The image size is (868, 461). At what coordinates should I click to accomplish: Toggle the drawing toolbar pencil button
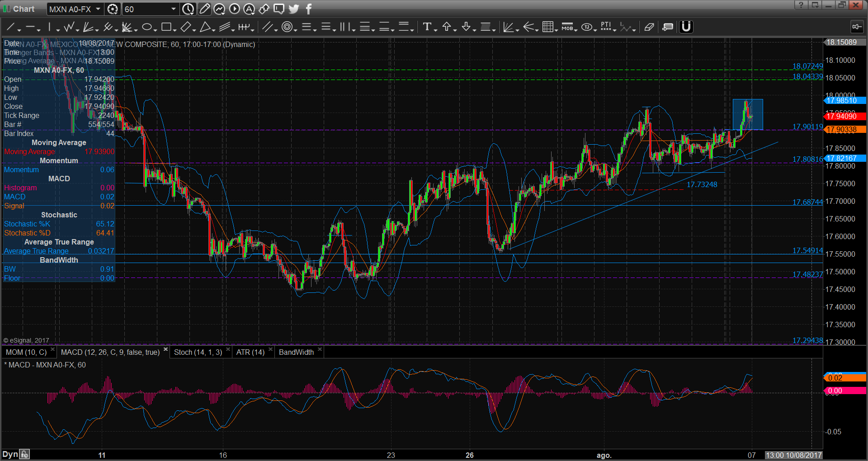[204, 9]
